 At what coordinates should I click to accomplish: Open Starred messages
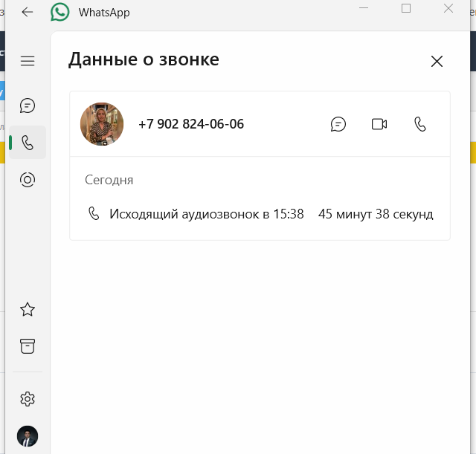coord(28,309)
